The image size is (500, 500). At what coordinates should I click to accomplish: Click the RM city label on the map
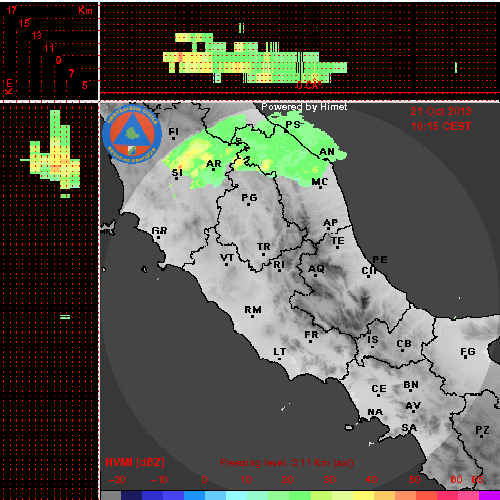click(x=253, y=310)
